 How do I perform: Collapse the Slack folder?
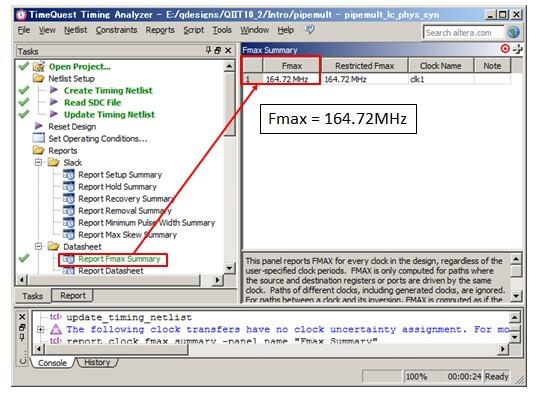click(38, 162)
